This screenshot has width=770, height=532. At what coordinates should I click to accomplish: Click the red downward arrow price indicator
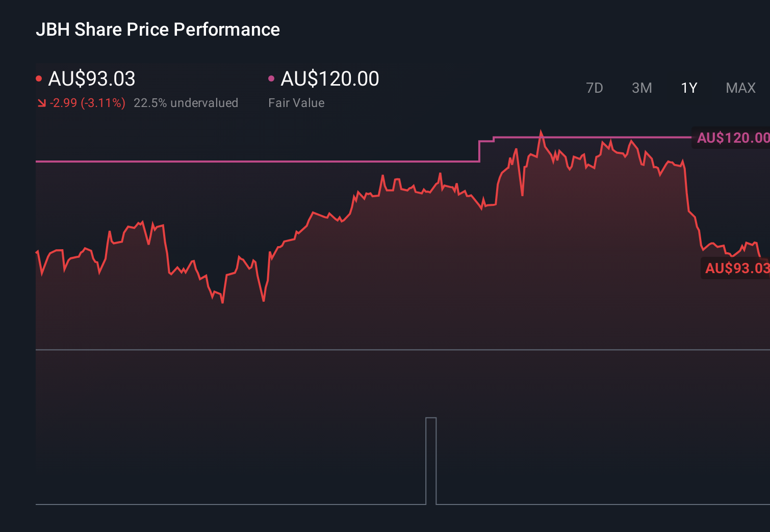click(41, 102)
